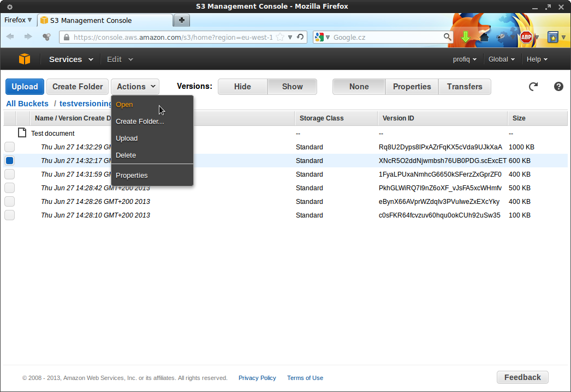Check the 14:32:29 version checkbox

click(9, 147)
